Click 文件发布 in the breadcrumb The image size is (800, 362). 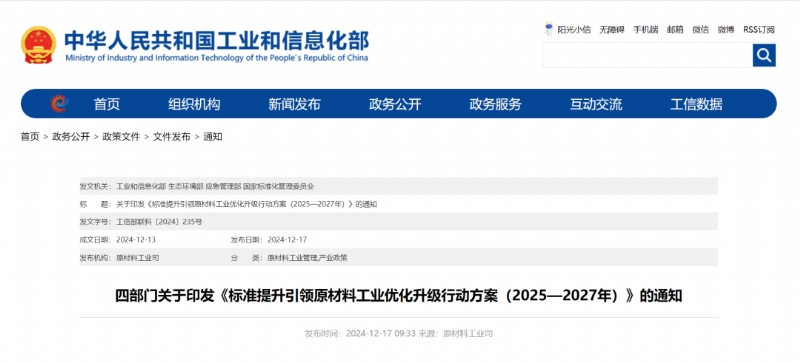(172, 137)
